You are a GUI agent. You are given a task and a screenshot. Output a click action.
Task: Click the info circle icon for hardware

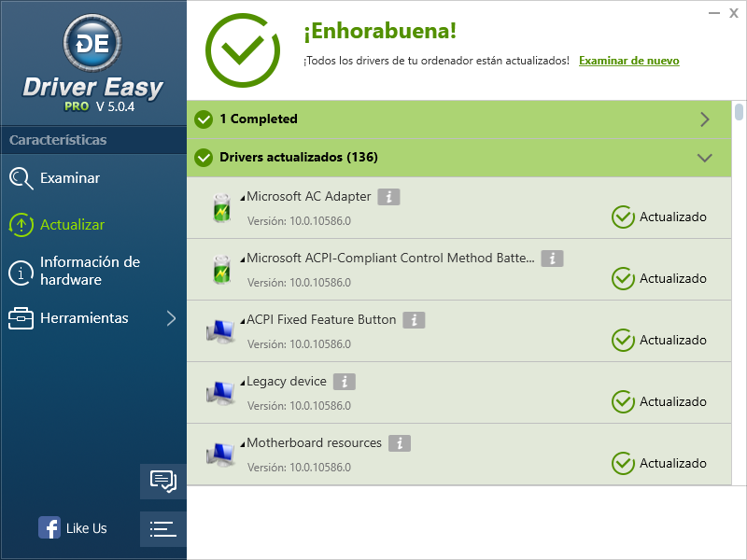pyautogui.click(x=21, y=273)
